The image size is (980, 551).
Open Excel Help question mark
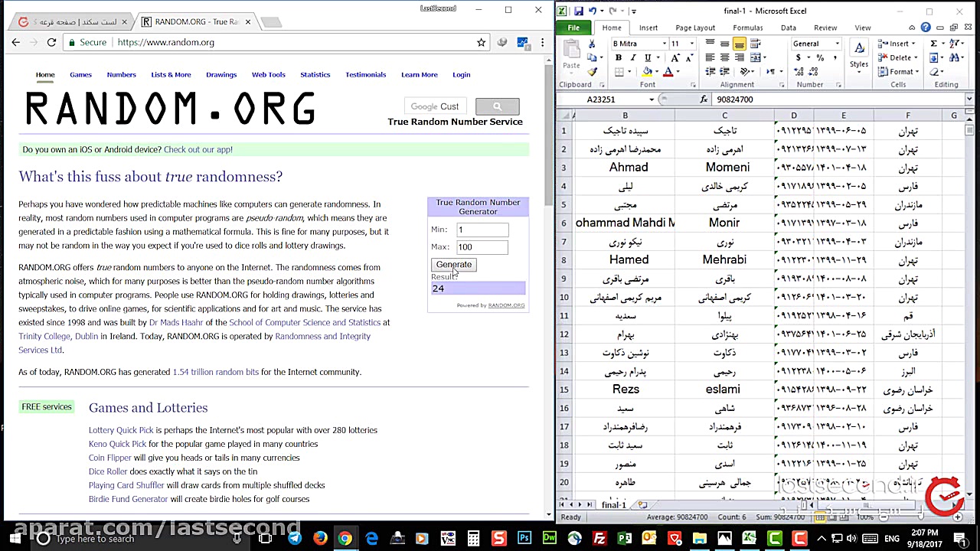[926, 28]
